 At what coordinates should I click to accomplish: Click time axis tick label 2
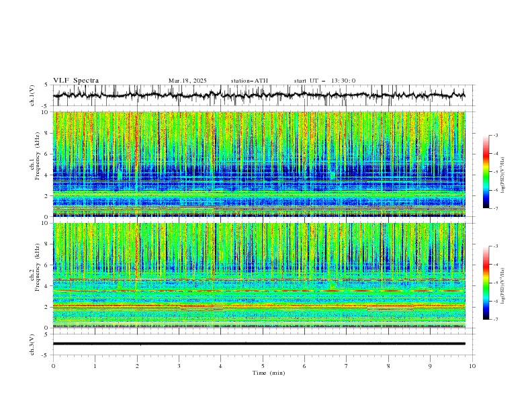click(137, 366)
